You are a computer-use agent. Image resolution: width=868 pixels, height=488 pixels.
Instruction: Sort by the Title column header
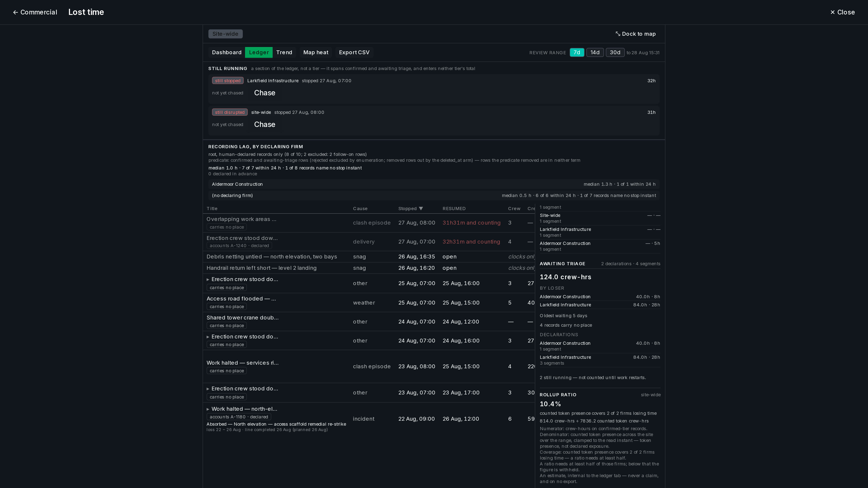pos(212,209)
